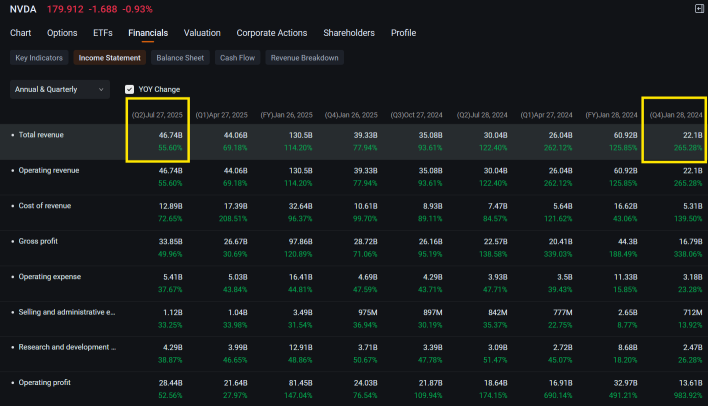
Task: Click the (Q2)Jul 27, 2025 column header
Action: coord(157,115)
